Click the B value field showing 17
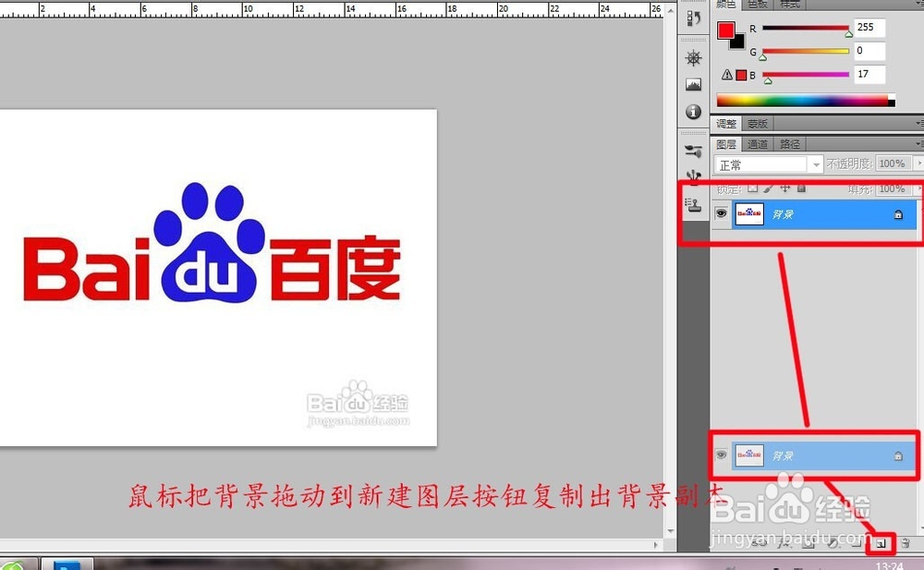Image resolution: width=924 pixels, height=570 pixels. [x=869, y=74]
